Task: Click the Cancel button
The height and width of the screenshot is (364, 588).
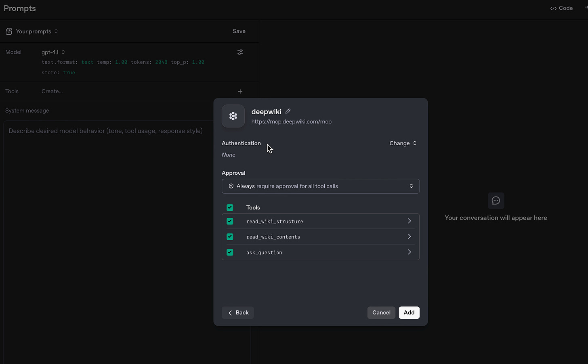Action: click(x=381, y=313)
